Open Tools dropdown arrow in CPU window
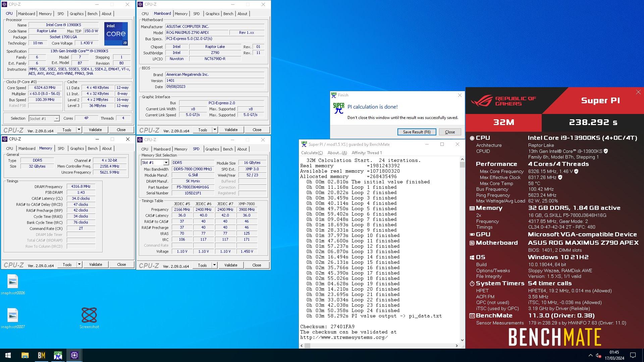The height and width of the screenshot is (362, 644). pos(79,130)
